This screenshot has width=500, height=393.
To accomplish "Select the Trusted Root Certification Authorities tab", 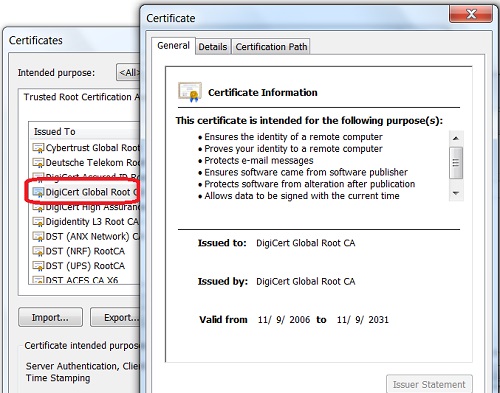I will [82, 97].
